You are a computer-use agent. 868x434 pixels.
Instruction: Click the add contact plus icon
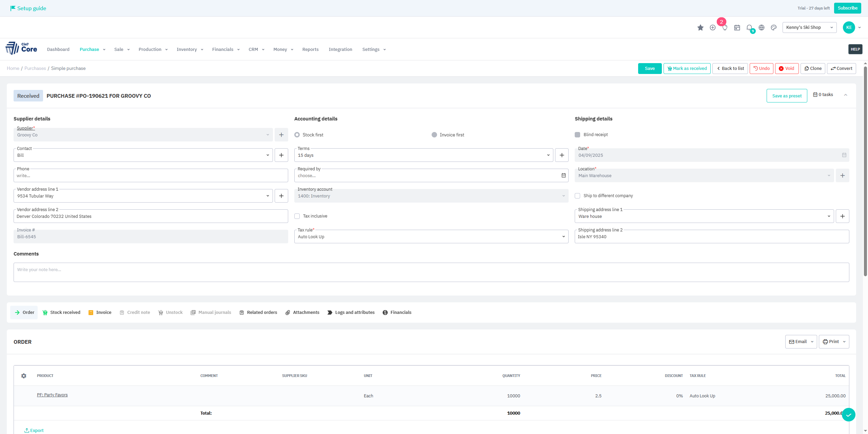281,155
